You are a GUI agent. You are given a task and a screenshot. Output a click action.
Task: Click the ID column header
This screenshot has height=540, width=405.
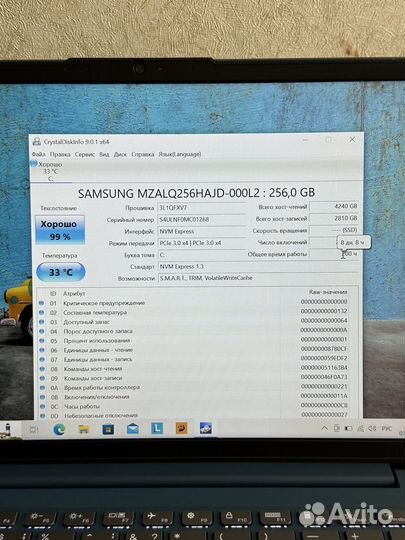click(x=53, y=293)
